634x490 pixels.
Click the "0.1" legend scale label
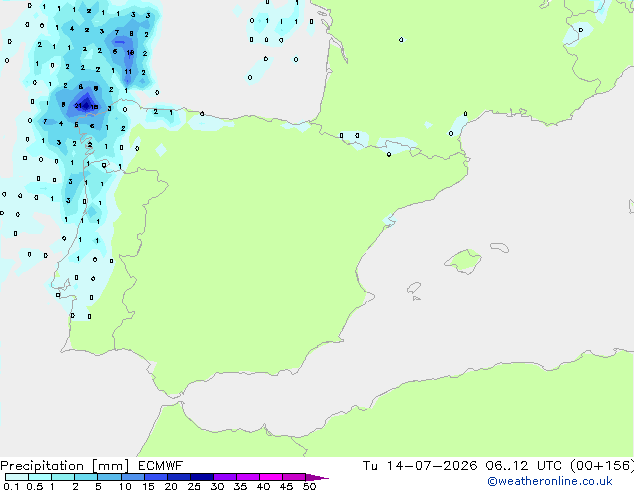(x=11, y=486)
